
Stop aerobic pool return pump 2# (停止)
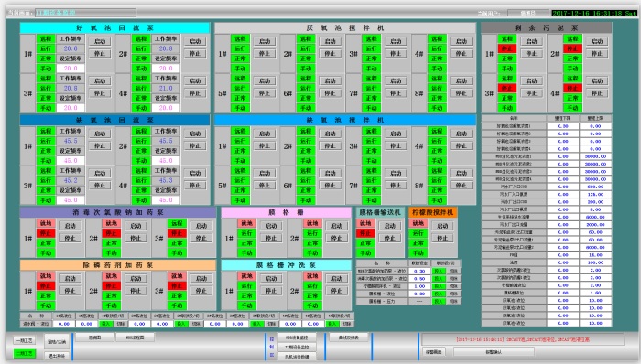[x=195, y=53]
